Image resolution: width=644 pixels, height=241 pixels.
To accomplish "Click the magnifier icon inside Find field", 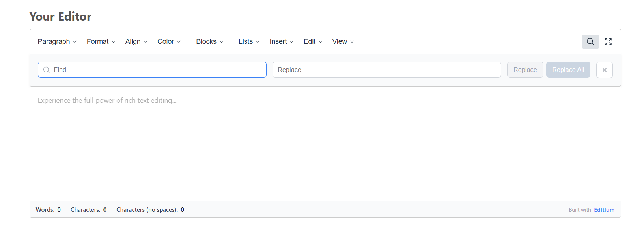I will 47,70.
